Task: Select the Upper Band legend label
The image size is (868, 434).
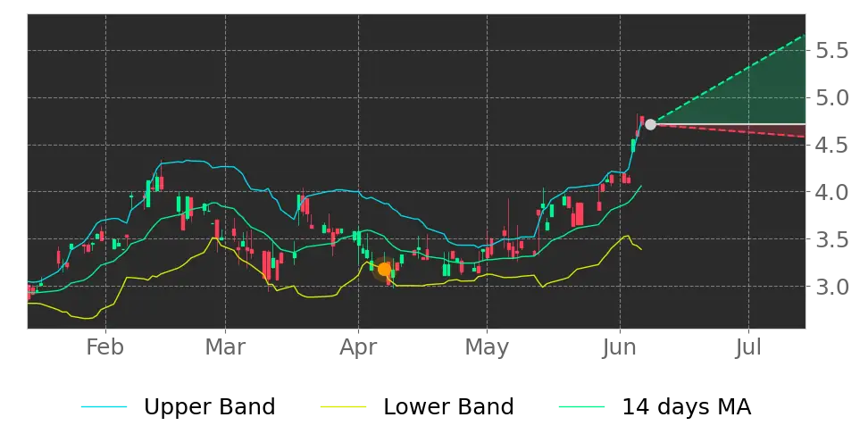Action: pos(209,407)
